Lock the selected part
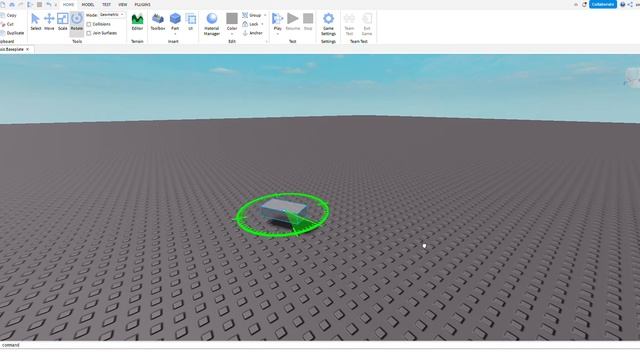The height and width of the screenshot is (360, 640). pos(251,24)
